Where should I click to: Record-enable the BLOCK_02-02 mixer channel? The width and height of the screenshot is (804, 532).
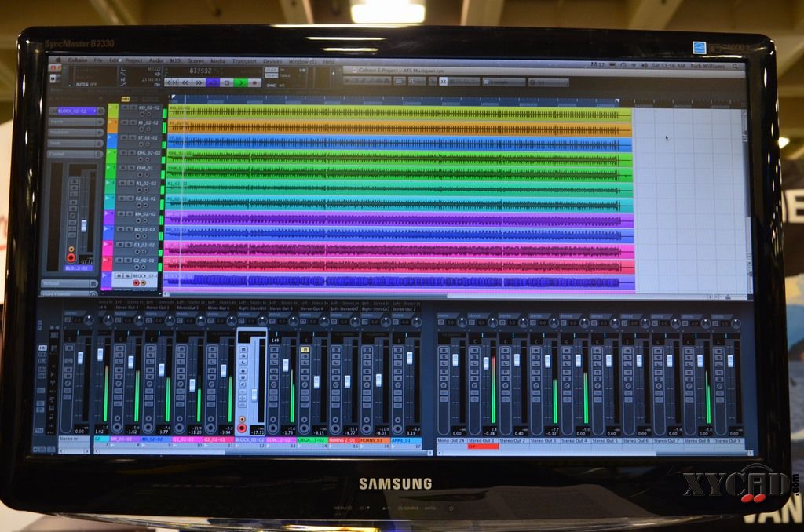coord(243,428)
